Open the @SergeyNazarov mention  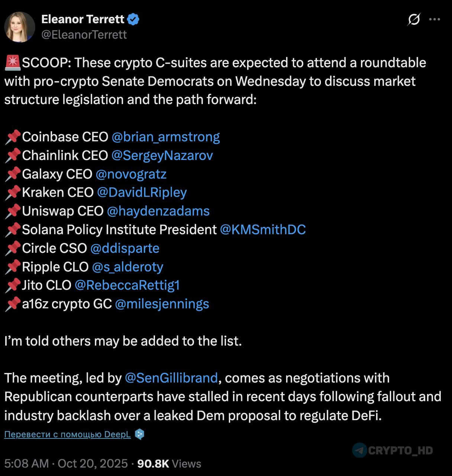pos(162,155)
